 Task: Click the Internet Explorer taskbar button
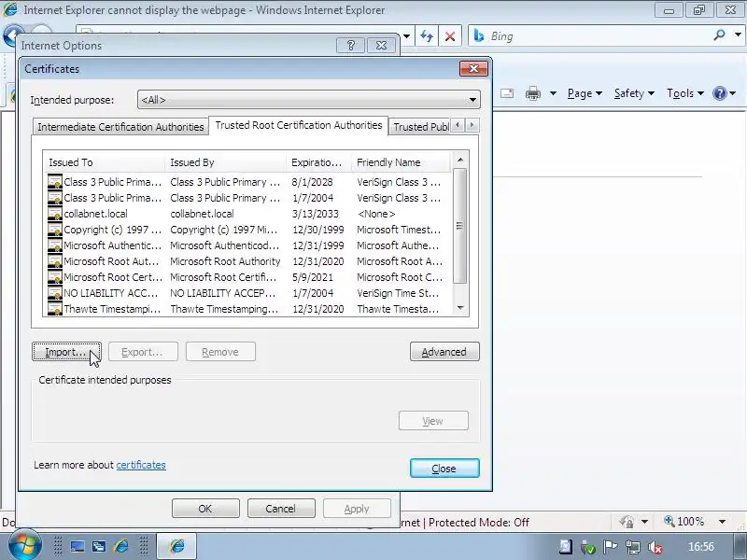tap(176, 546)
